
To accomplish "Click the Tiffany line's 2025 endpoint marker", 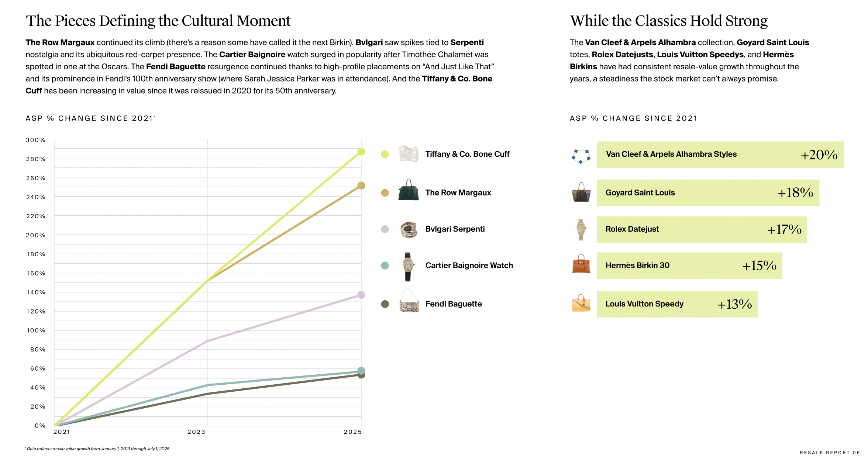I will click(x=361, y=152).
